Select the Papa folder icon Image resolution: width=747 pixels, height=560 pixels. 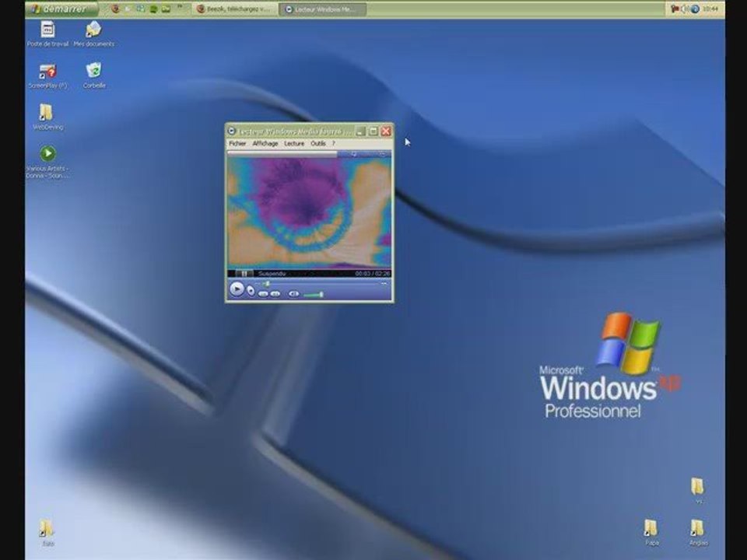[x=651, y=533]
